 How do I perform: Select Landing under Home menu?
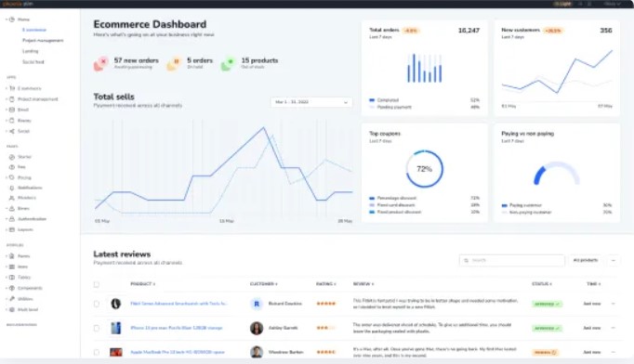(31, 51)
